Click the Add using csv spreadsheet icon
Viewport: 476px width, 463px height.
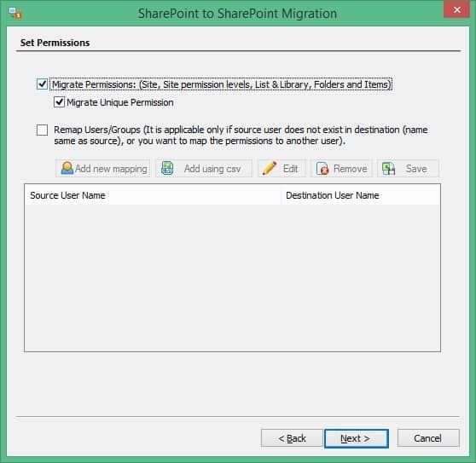click(x=167, y=168)
